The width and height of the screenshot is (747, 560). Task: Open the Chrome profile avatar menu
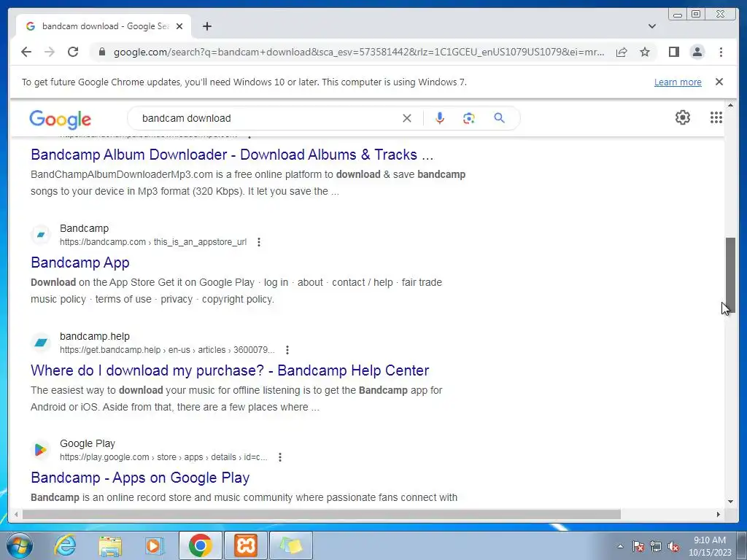[x=697, y=52]
